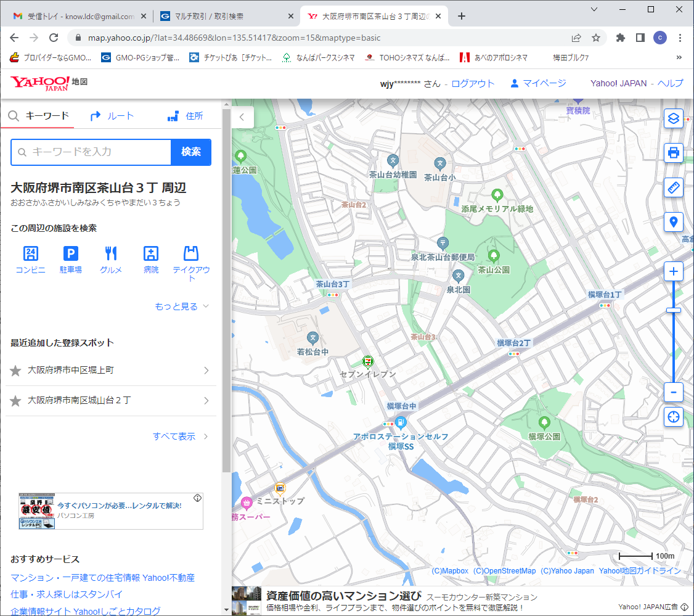694x616 pixels.
Task: Click the キーワードを入力 search field
Action: tap(91, 152)
